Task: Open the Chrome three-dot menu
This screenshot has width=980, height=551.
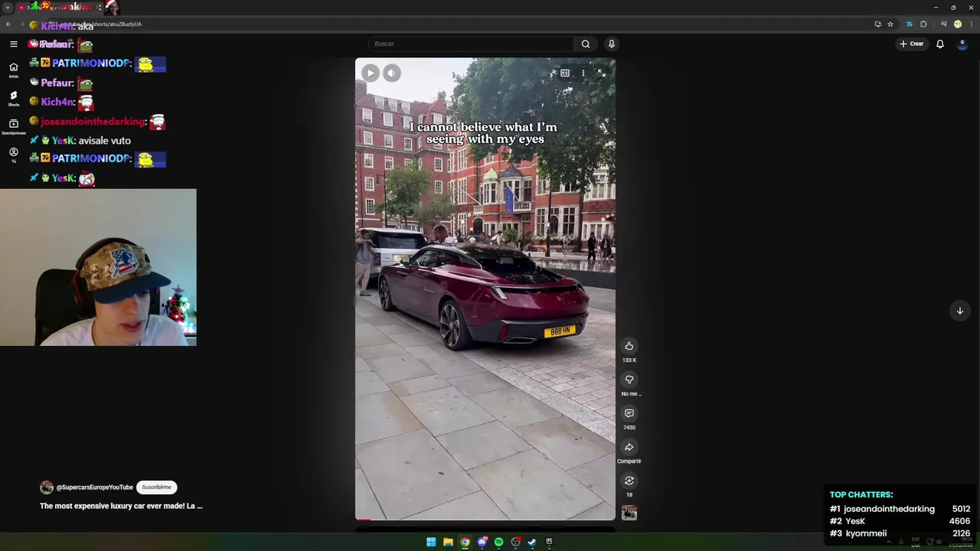Action: (971, 24)
